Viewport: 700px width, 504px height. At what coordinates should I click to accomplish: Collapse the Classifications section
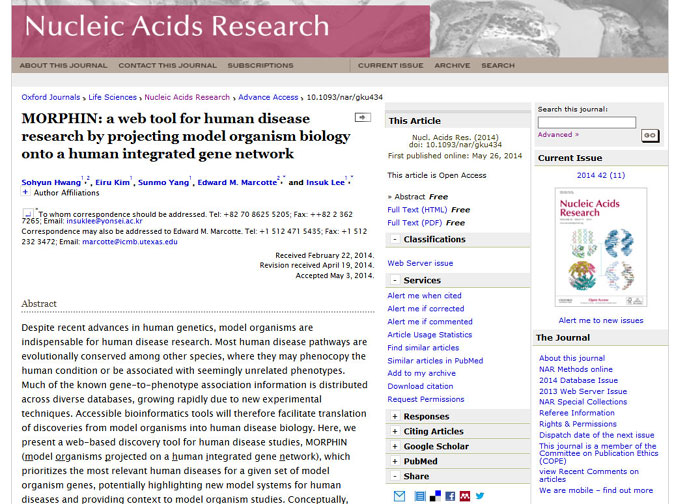pos(395,240)
